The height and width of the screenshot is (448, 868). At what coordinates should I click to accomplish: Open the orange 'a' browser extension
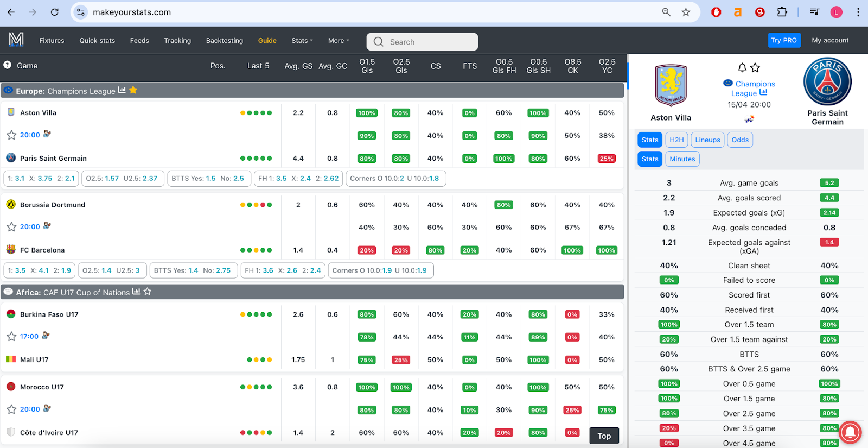[x=738, y=12]
